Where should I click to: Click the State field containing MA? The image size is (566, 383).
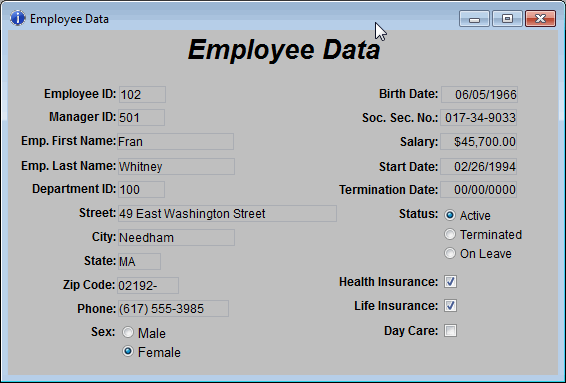click(139, 261)
